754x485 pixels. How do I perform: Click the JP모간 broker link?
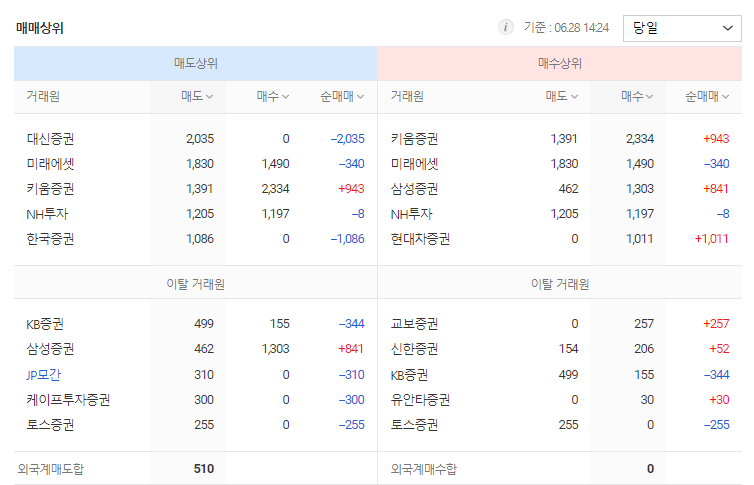[x=43, y=375]
